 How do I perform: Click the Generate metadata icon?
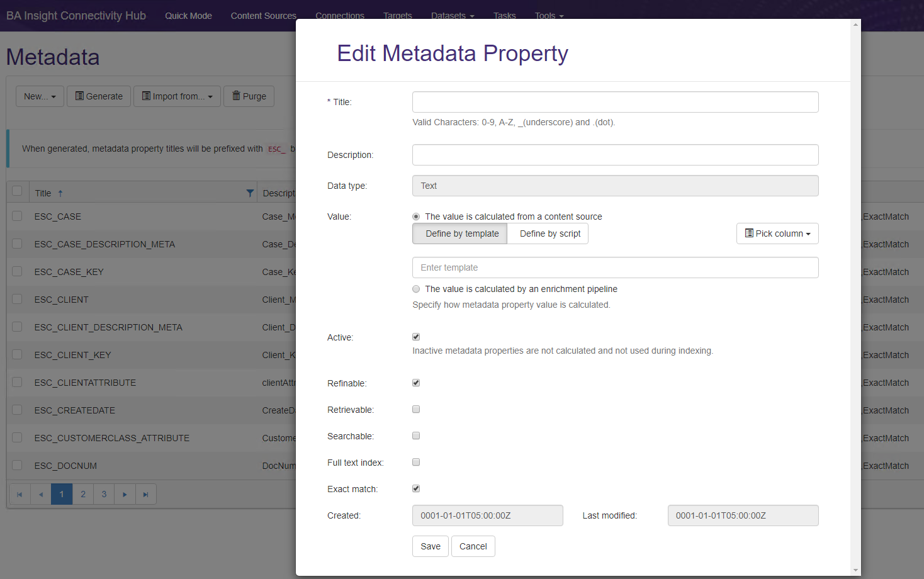coord(80,96)
